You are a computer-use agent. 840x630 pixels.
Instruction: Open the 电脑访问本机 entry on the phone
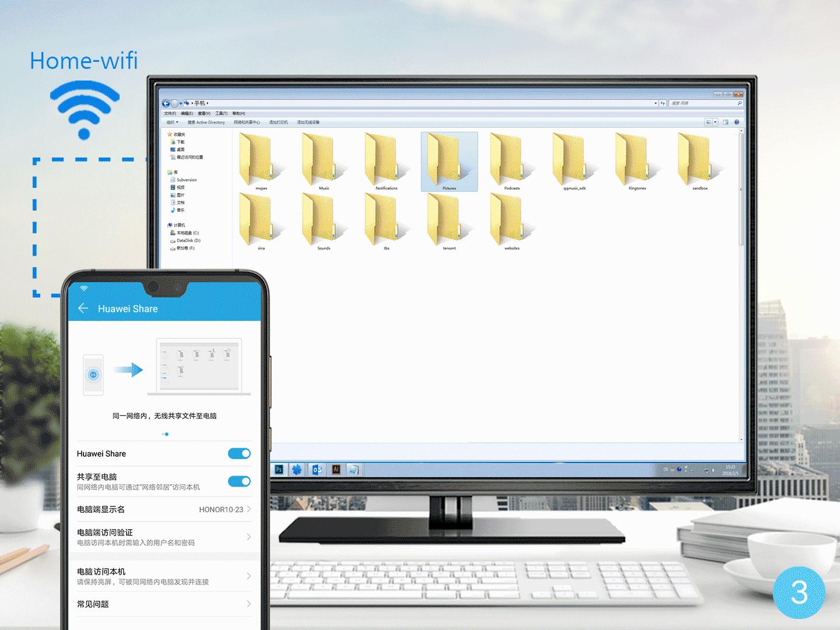pyautogui.click(x=164, y=576)
